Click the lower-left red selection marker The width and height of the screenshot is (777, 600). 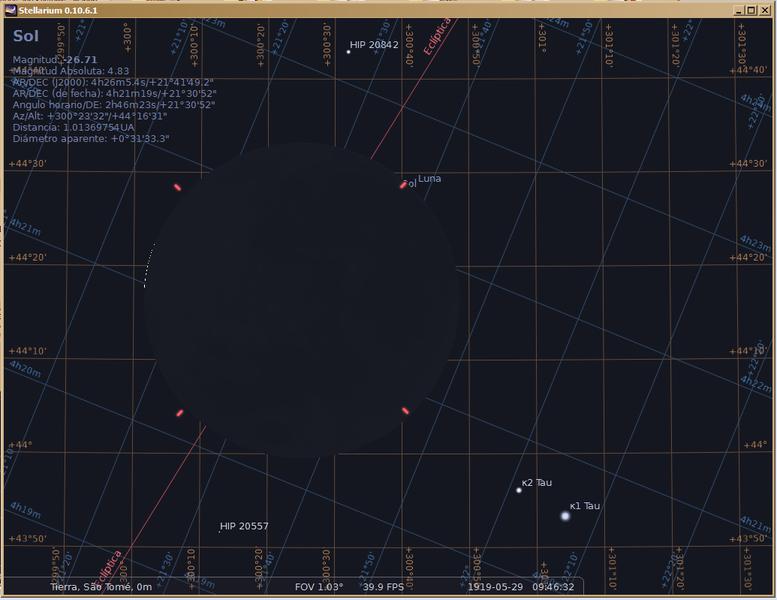[x=180, y=412]
